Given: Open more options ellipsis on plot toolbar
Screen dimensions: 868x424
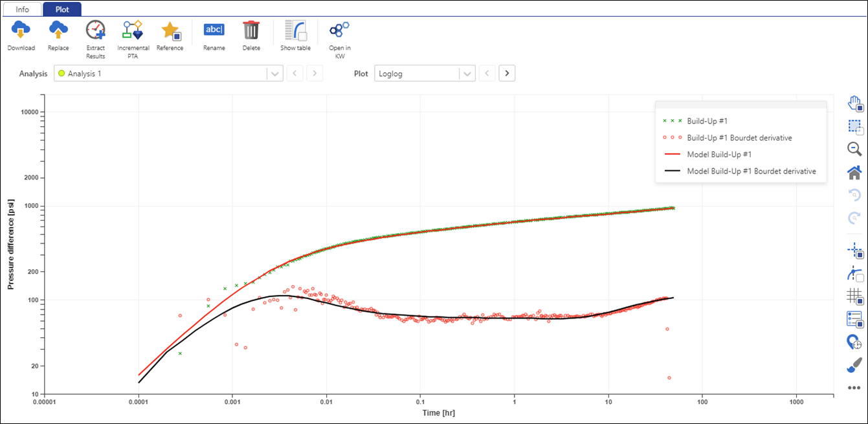Looking at the screenshot, I should click(x=854, y=388).
